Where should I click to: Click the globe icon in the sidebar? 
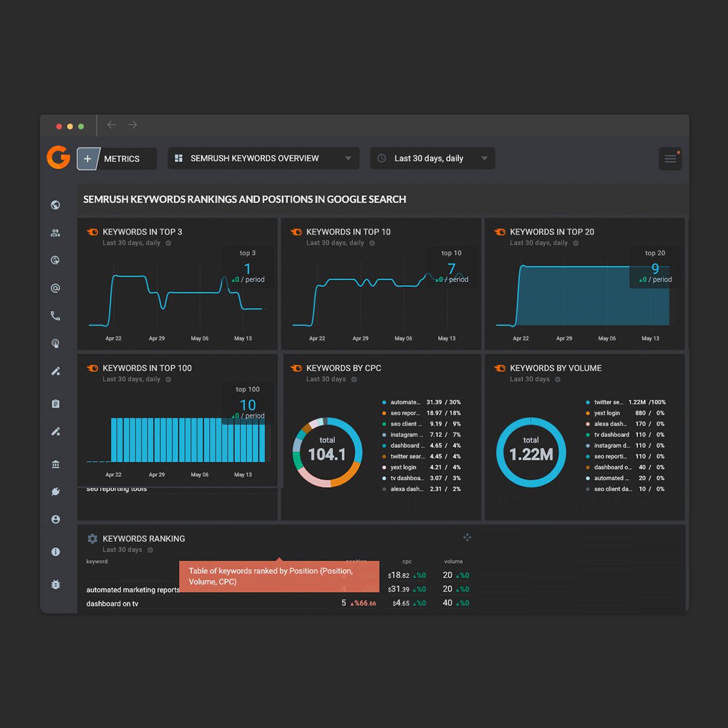pos(55,205)
